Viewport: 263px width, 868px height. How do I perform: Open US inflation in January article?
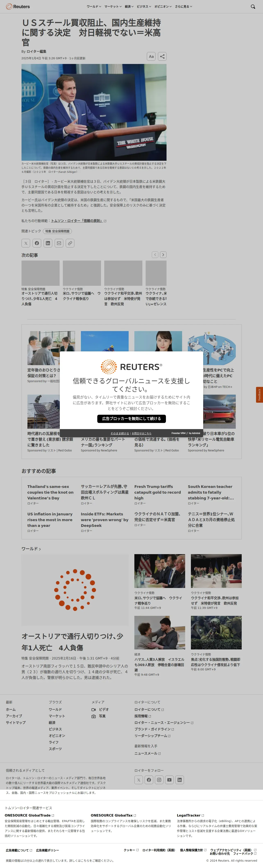51,519
